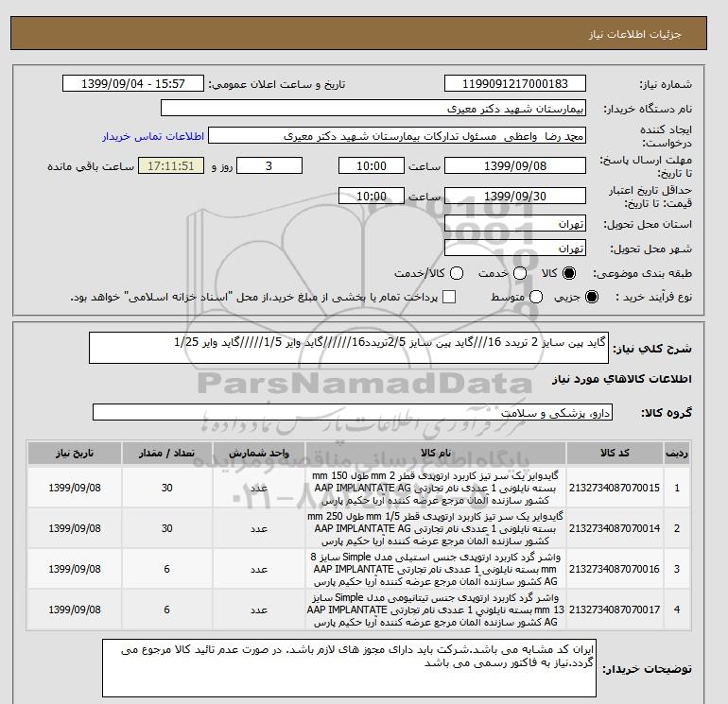Click تاریخ نیاز column header
Image resolution: width=728 pixels, height=704 pixels.
(75, 453)
